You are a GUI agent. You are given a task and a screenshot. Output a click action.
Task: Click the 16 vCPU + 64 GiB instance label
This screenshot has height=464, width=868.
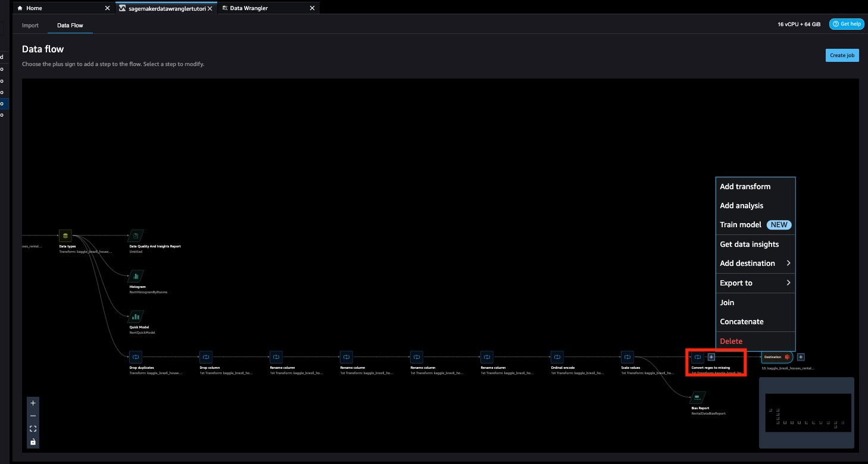point(799,24)
